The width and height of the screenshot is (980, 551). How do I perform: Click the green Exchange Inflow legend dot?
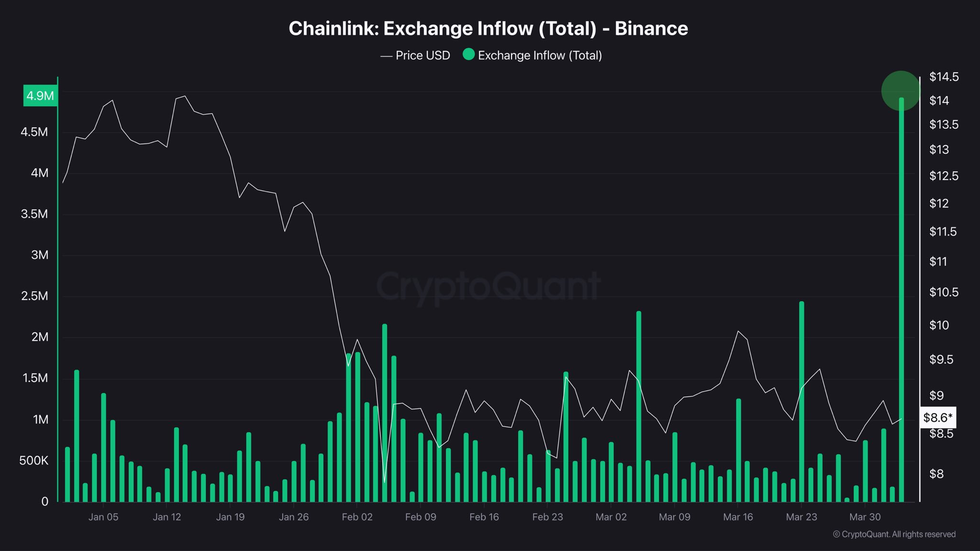coord(468,55)
